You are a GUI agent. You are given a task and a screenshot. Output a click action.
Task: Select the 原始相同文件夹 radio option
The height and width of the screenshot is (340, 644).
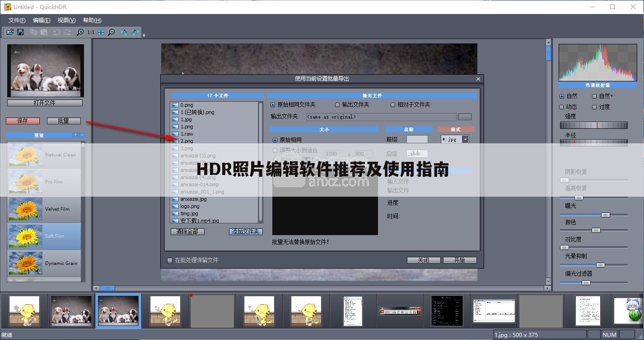tap(273, 105)
